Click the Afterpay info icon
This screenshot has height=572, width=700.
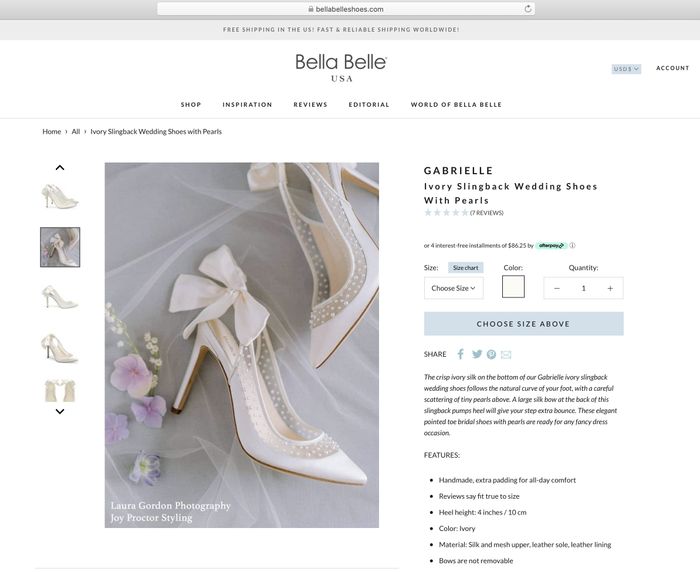pyautogui.click(x=573, y=245)
